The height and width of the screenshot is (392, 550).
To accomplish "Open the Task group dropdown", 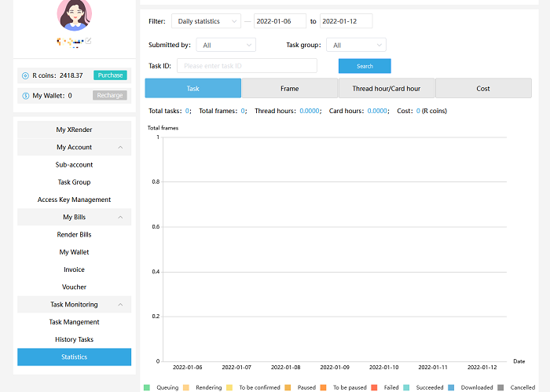I will [357, 46].
